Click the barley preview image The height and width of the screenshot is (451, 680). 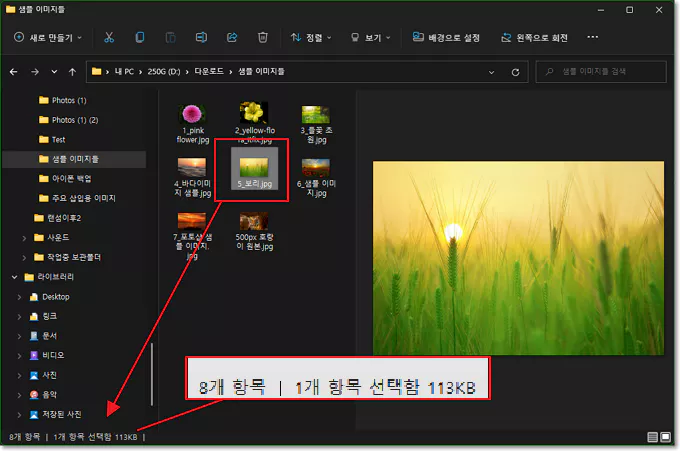518,258
